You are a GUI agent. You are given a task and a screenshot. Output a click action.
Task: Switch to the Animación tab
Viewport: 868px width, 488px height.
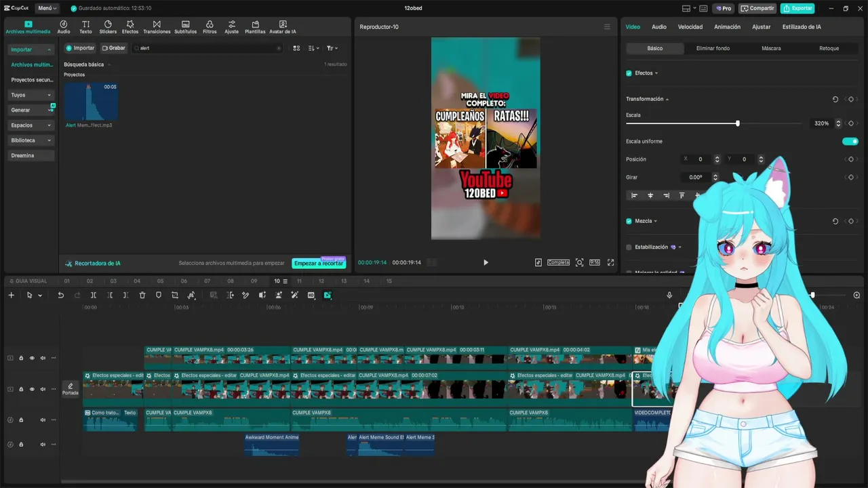(x=727, y=27)
